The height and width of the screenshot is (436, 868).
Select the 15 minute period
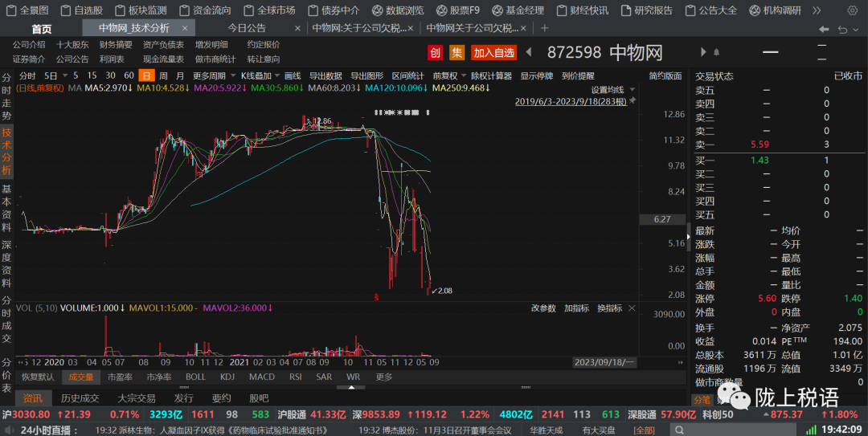pos(92,75)
